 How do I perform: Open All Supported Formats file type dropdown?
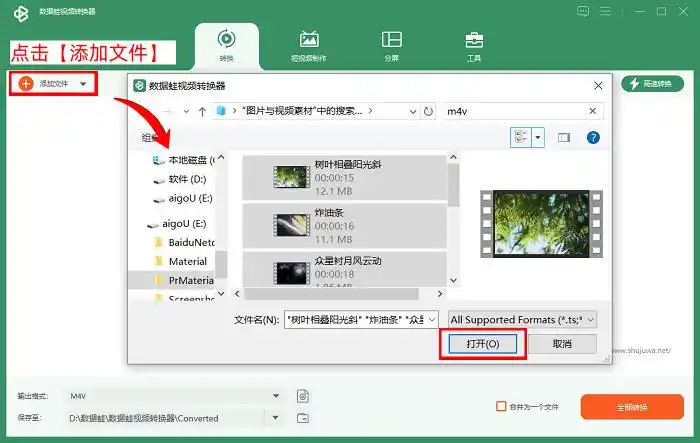tap(521, 319)
